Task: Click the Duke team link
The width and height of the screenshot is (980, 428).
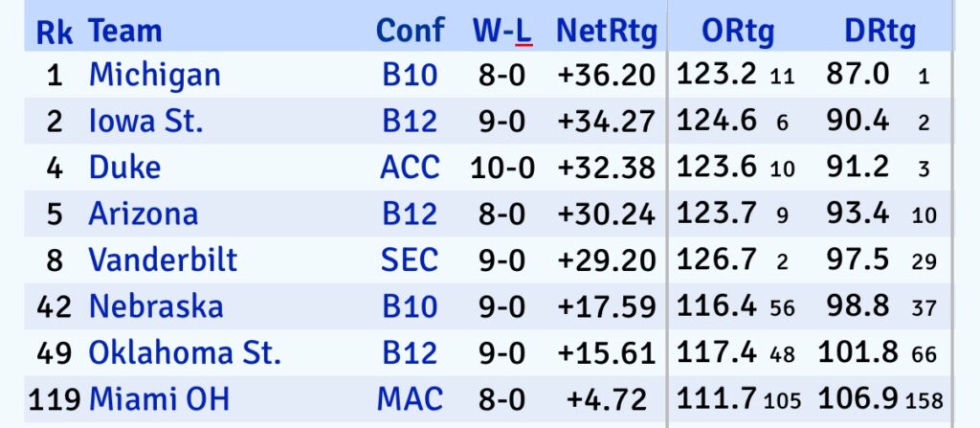Action: pos(124,168)
